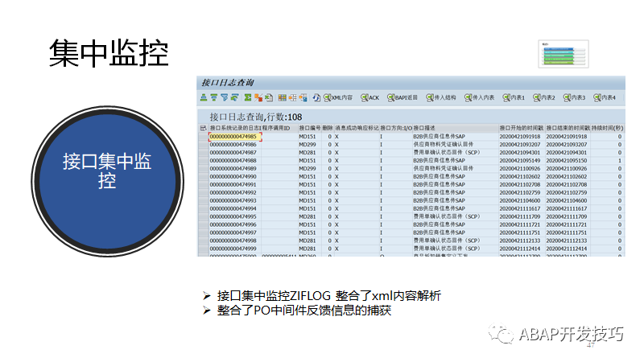The height and width of the screenshot is (362, 644).
Task: Click end timestamp 20200421095150
Action: [567, 160]
